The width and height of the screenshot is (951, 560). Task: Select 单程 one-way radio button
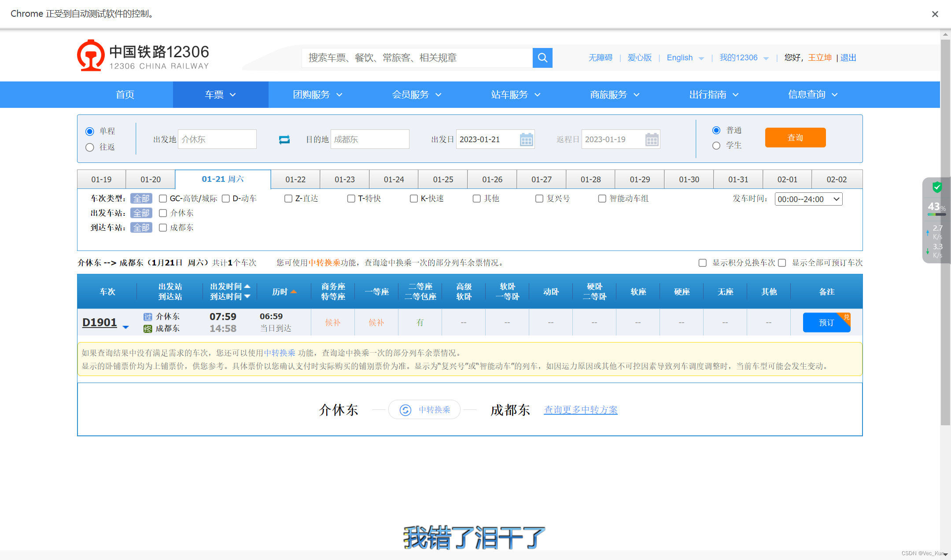[x=90, y=131]
